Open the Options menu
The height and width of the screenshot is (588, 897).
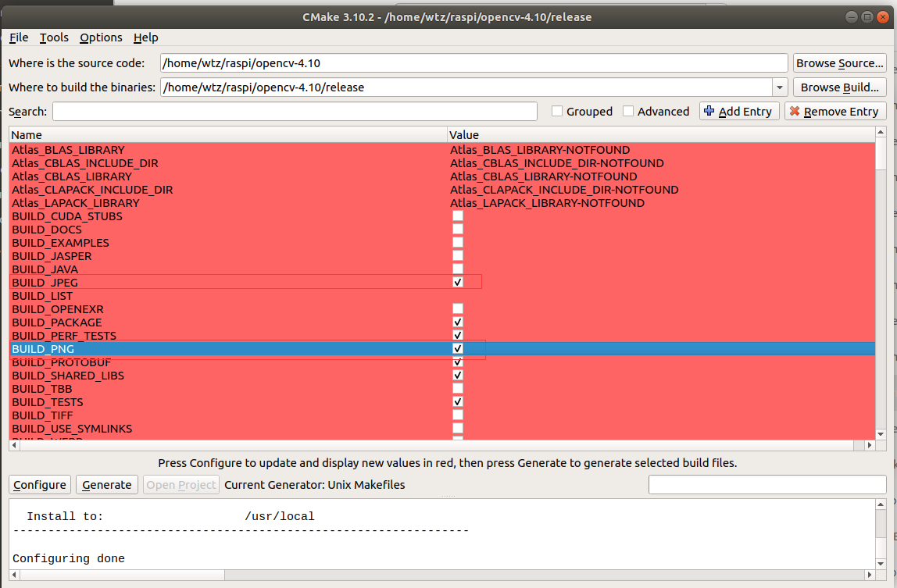point(101,37)
